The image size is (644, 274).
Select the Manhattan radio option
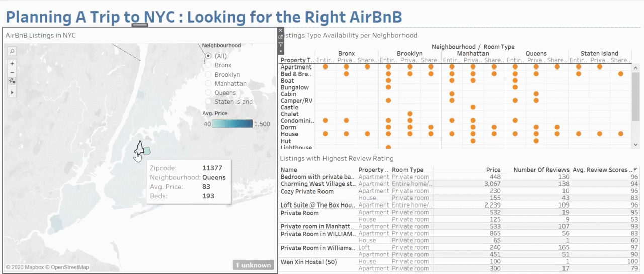(x=208, y=83)
